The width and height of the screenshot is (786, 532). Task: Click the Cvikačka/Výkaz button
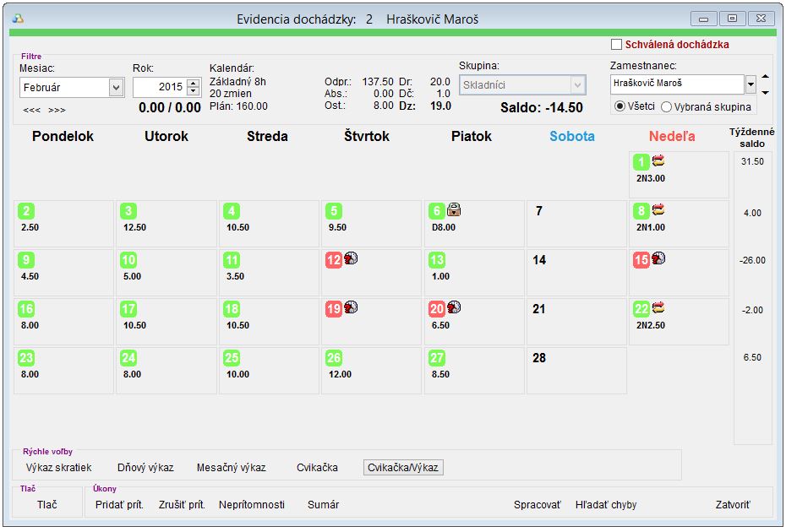coord(403,467)
